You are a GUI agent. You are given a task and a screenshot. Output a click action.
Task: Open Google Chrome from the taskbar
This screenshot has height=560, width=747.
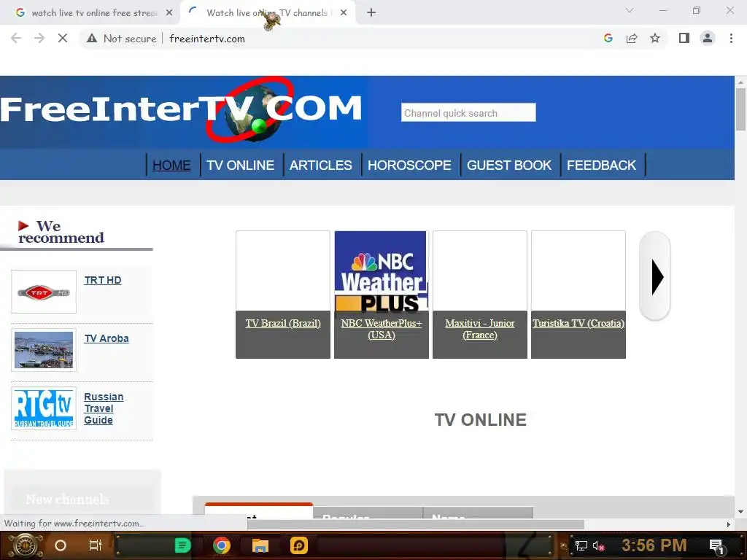(222, 545)
